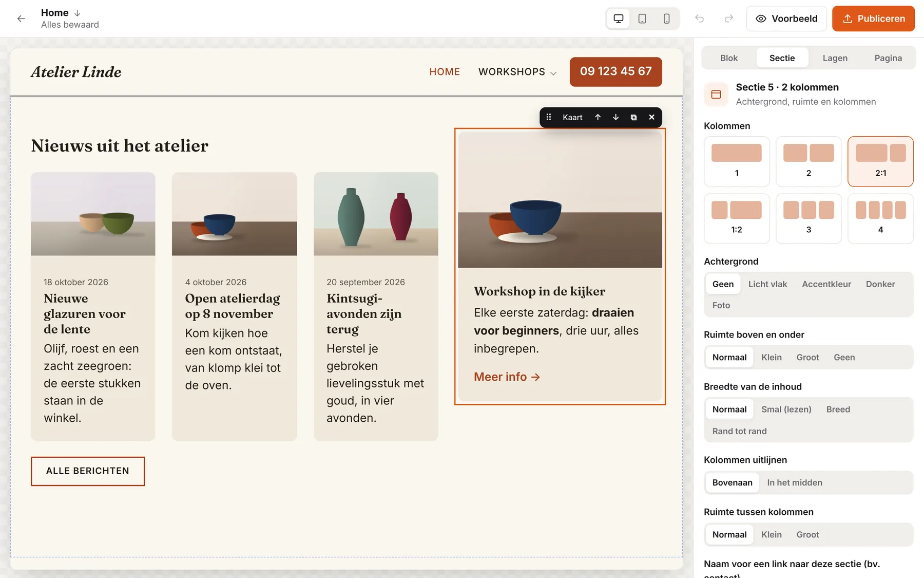Screen dimensions: 924x578
Task: Set background to Licht vlak
Action: (x=767, y=284)
